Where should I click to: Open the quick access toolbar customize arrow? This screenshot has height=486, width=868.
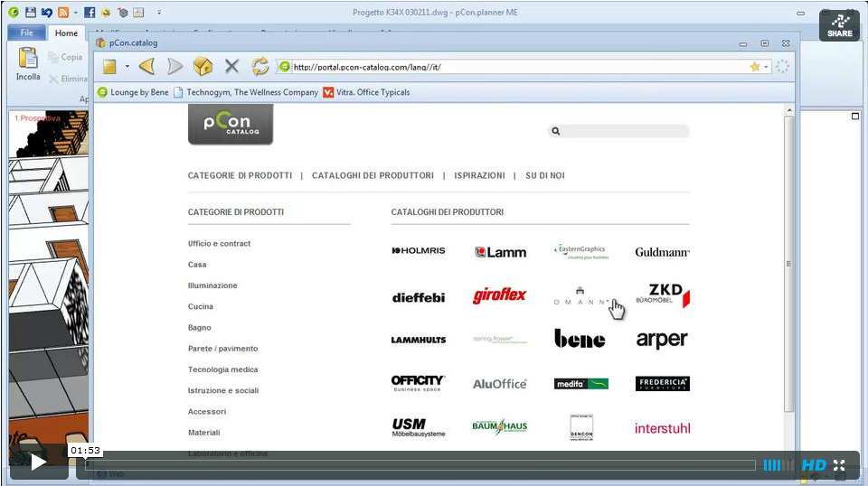click(x=159, y=12)
